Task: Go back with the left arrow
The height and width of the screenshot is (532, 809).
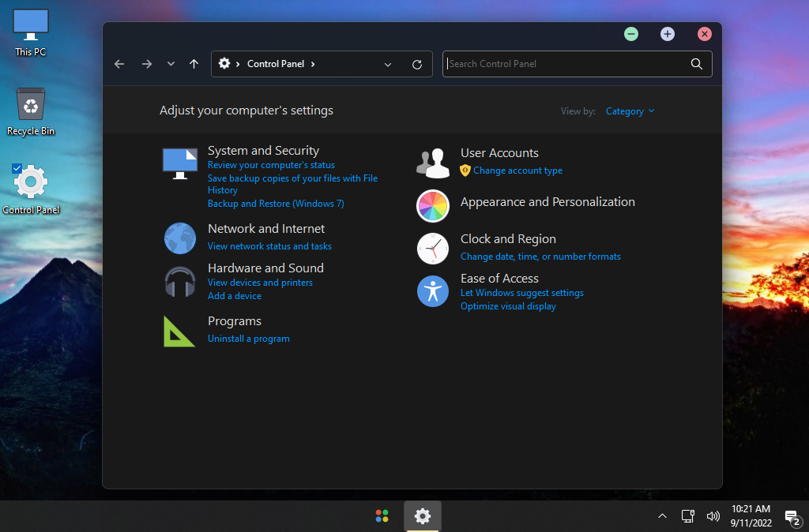Action: tap(120, 64)
